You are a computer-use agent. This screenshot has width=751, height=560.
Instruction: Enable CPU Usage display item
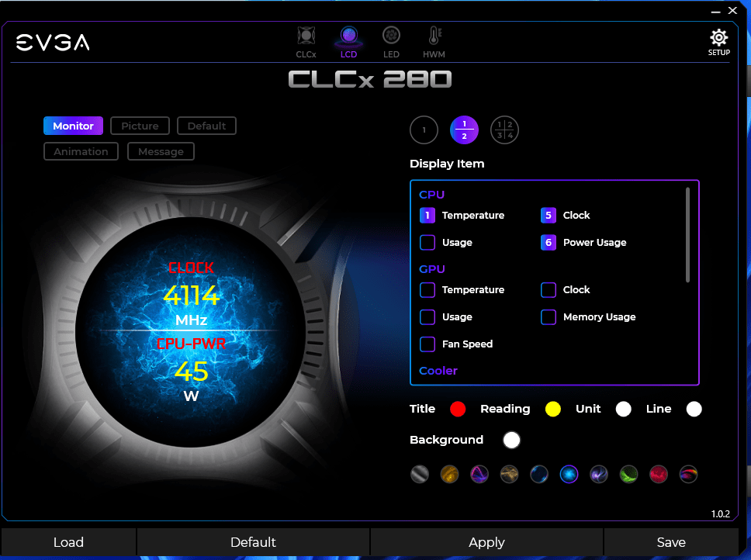point(427,243)
